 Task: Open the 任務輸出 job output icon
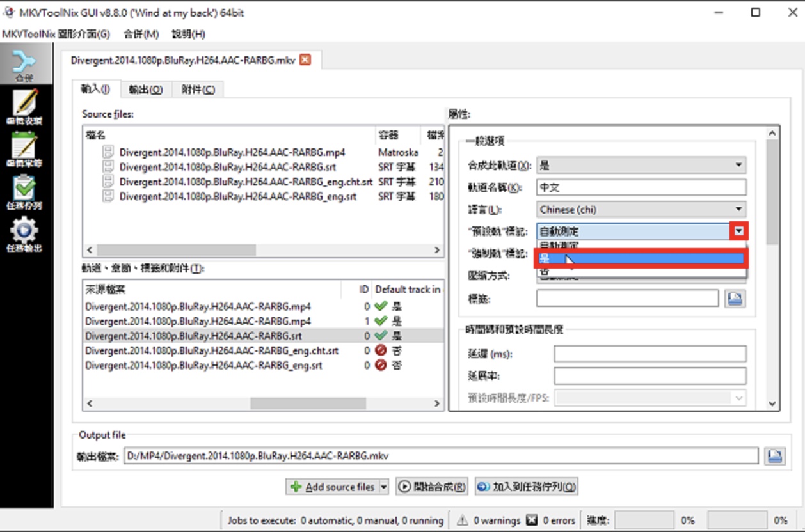[24, 234]
